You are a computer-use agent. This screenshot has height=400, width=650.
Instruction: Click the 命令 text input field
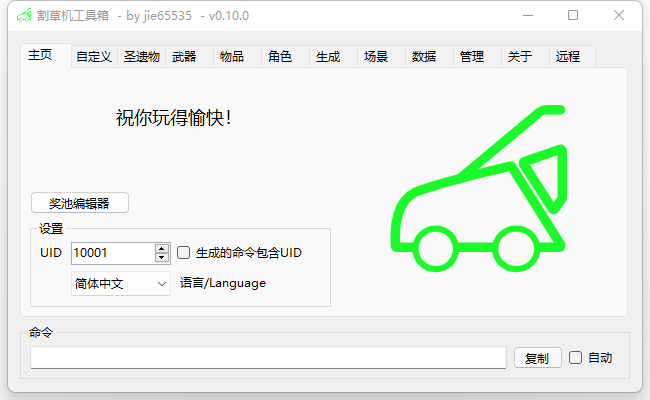click(268, 358)
